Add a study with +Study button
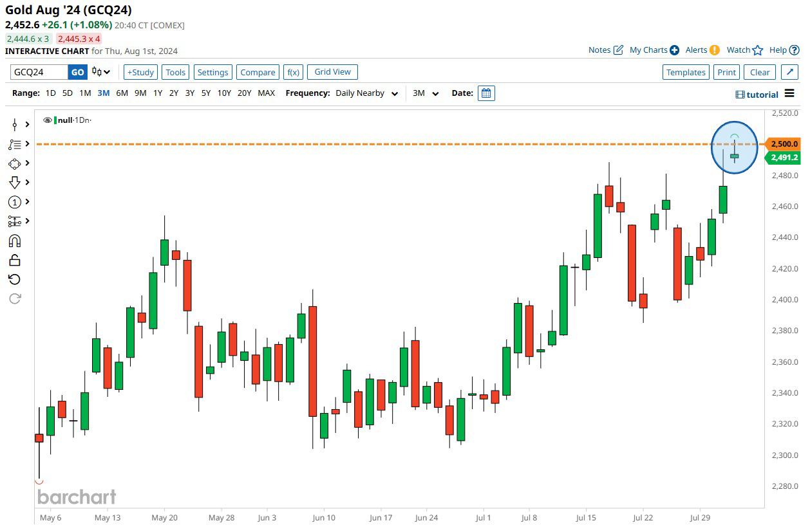 coord(140,72)
